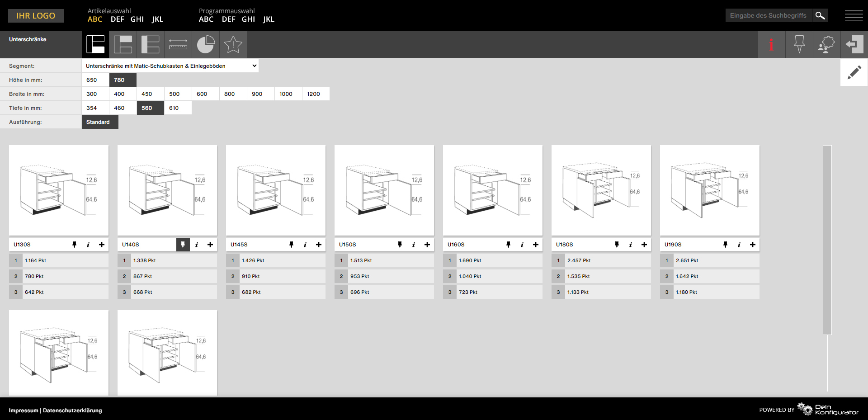Click the pencil edit icon

coord(854,72)
